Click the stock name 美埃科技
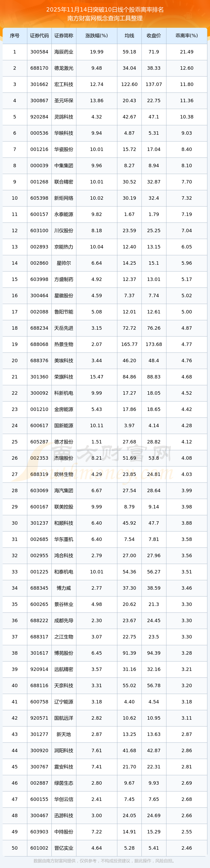Screen dimensions: 210x868 (x=64, y=361)
